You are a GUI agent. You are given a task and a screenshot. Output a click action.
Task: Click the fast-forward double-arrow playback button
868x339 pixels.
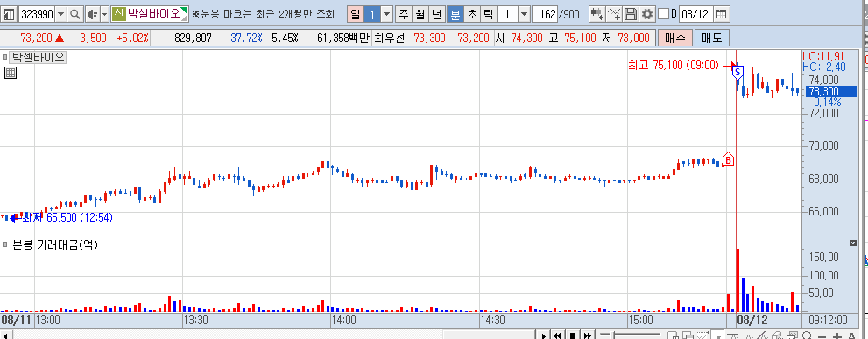click(588, 335)
